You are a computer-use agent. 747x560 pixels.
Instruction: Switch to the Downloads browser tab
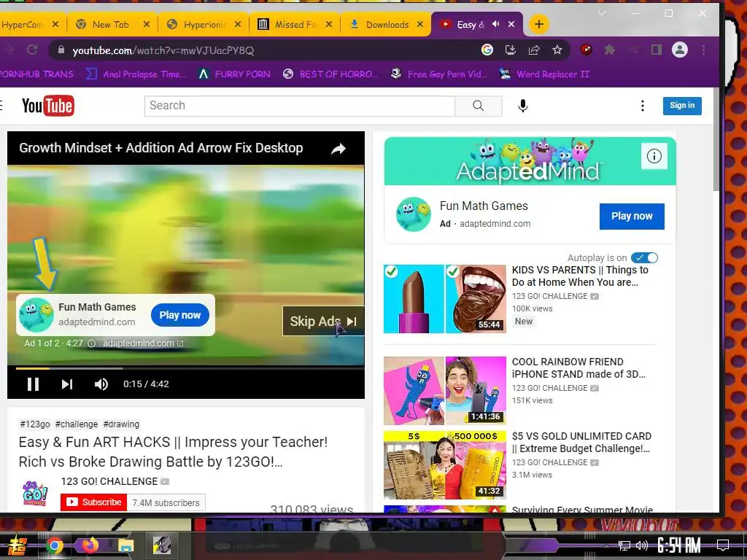click(387, 24)
